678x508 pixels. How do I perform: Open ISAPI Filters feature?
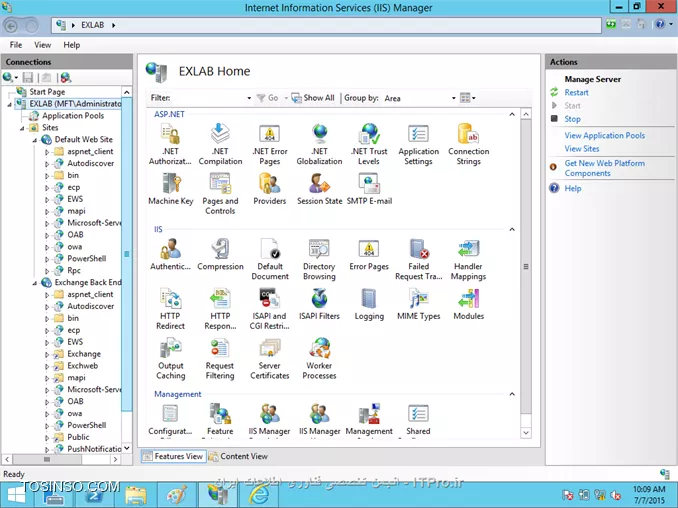[320, 304]
